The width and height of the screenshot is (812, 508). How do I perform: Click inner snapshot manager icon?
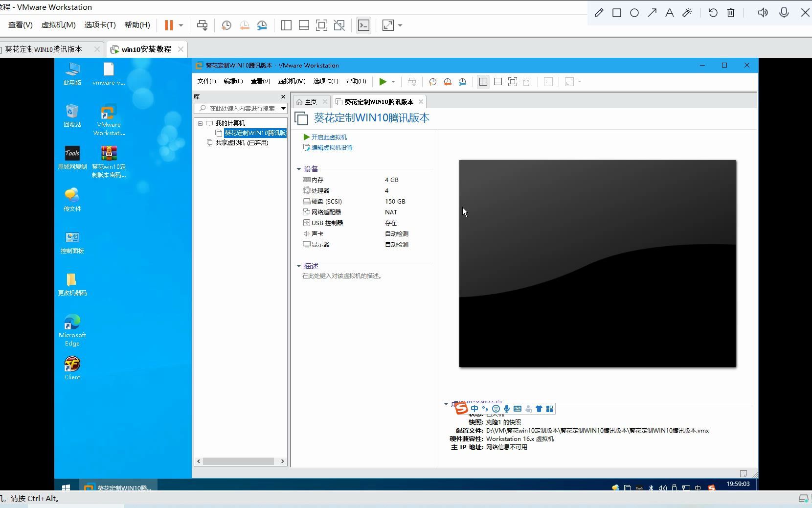click(462, 82)
